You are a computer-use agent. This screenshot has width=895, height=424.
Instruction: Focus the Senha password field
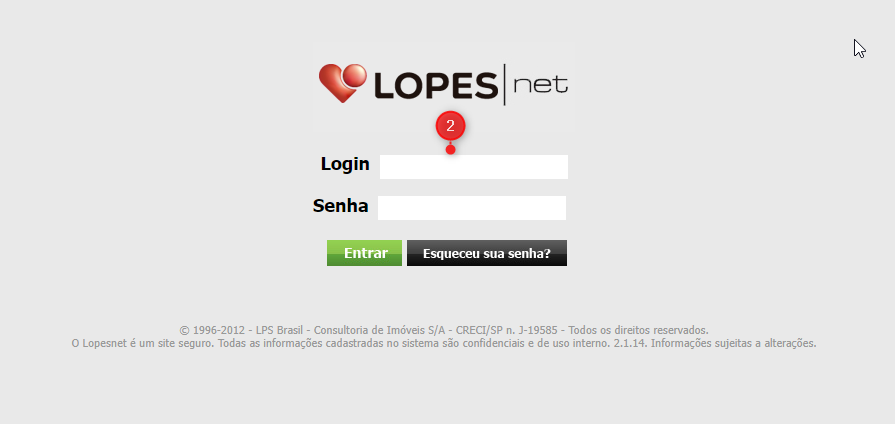[472, 208]
